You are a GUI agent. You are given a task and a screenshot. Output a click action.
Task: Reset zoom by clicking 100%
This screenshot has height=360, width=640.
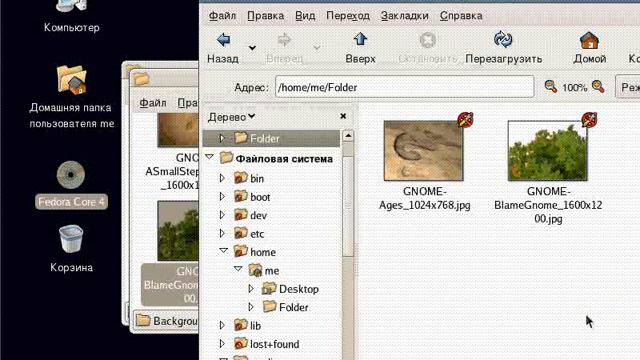pyautogui.click(x=574, y=88)
